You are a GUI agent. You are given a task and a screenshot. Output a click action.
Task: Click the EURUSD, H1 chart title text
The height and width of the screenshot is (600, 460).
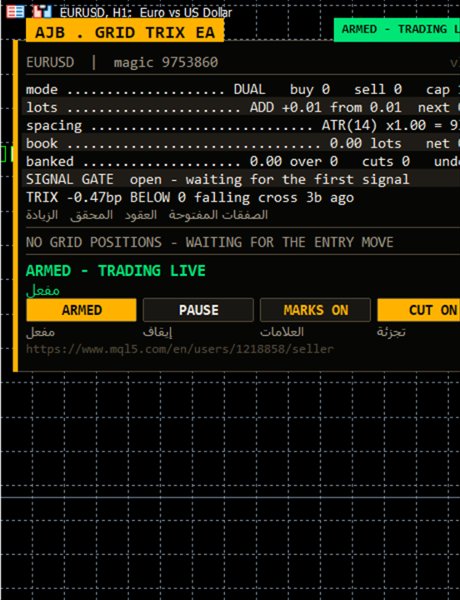(146, 13)
